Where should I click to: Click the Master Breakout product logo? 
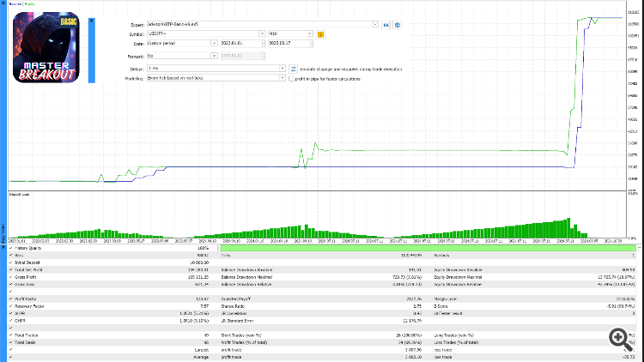[x=48, y=47]
